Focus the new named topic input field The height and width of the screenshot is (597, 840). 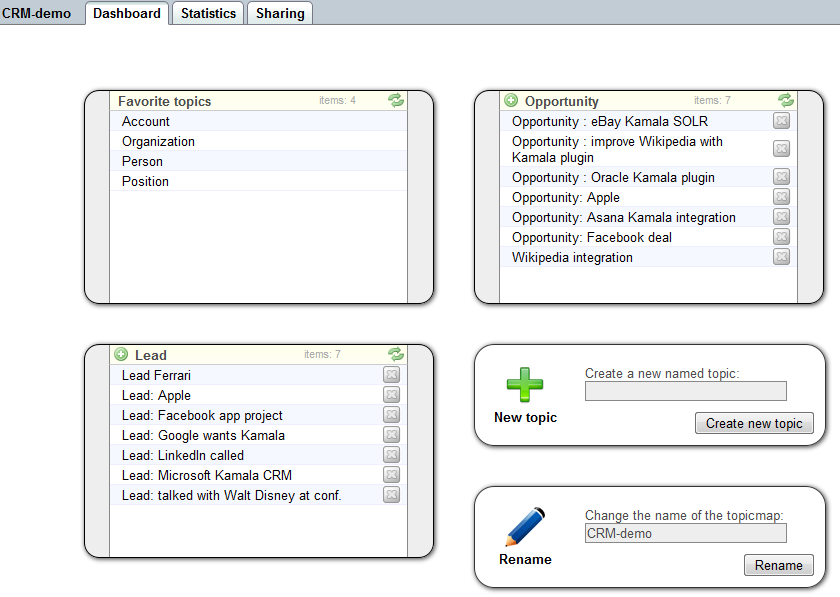685,391
